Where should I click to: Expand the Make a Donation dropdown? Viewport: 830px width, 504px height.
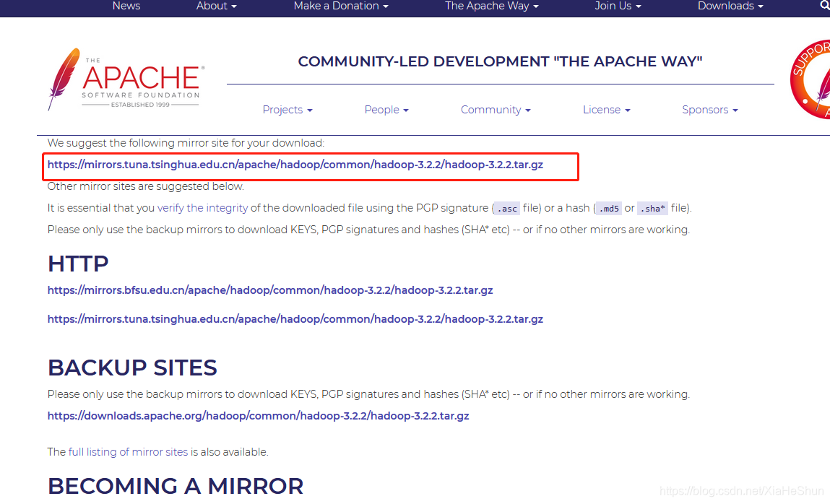[x=341, y=6]
